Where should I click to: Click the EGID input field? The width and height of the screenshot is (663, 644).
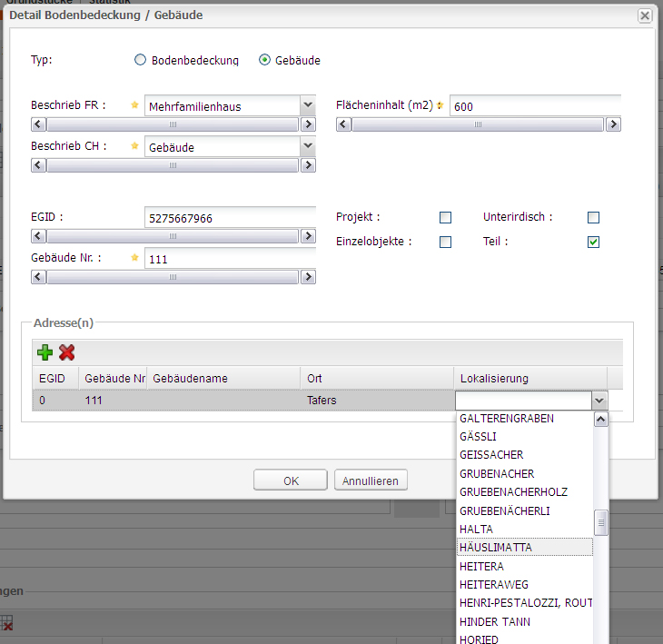[x=230, y=218]
